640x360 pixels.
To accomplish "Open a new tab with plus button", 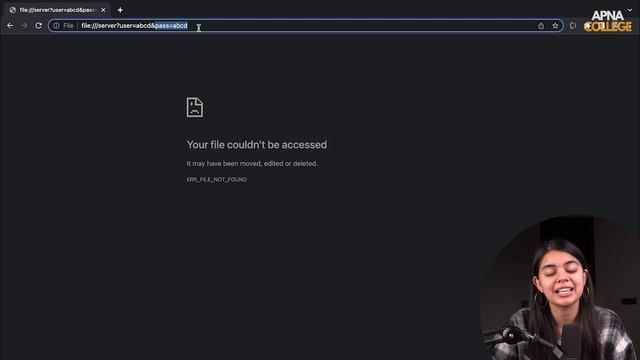I will (x=120, y=10).
